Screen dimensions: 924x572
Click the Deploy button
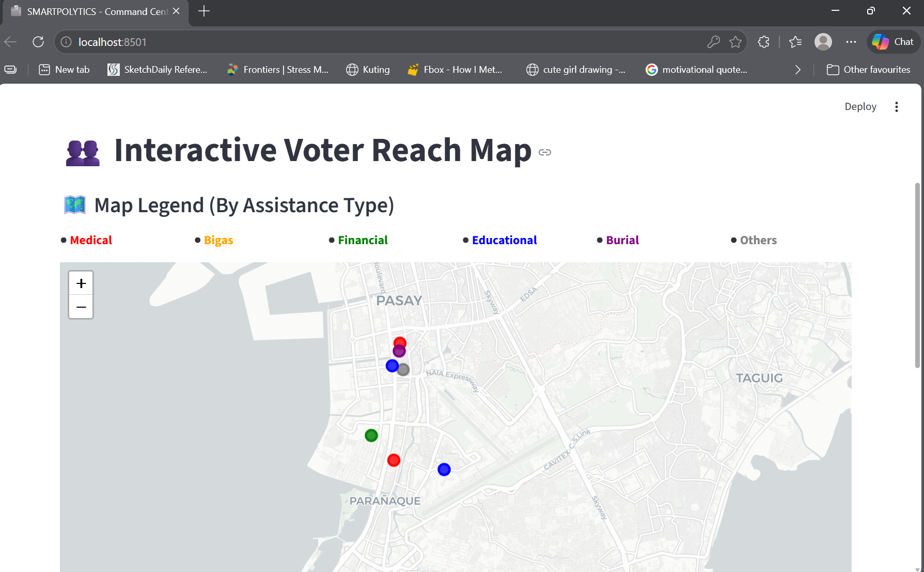pyautogui.click(x=859, y=106)
